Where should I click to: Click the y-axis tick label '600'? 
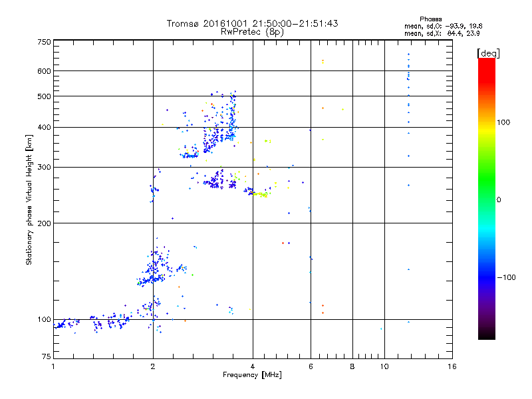pos(44,71)
